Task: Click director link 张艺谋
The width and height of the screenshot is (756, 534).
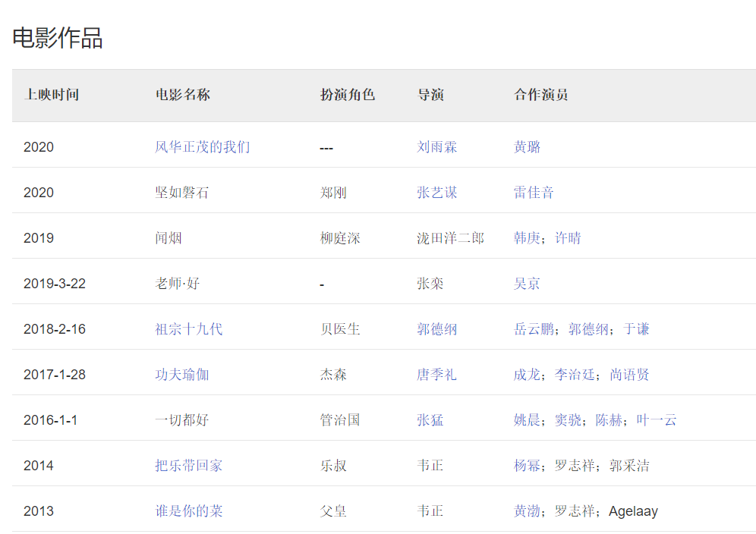Action: click(x=436, y=193)
